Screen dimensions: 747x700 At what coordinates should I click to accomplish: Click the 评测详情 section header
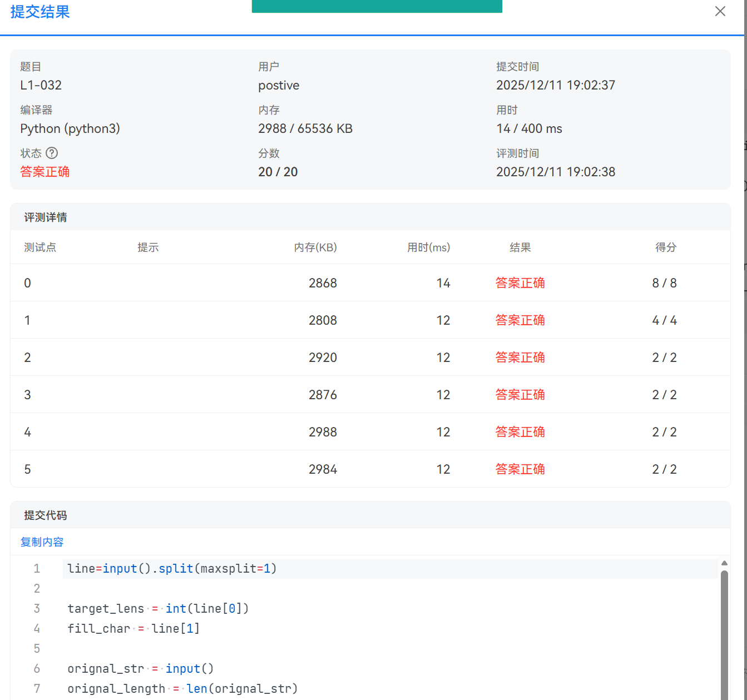click(44, 217)
